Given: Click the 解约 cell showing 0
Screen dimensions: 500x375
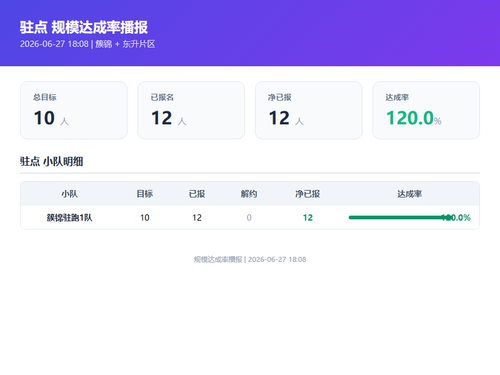Looking at the screenshot, I should coord(249,218).
